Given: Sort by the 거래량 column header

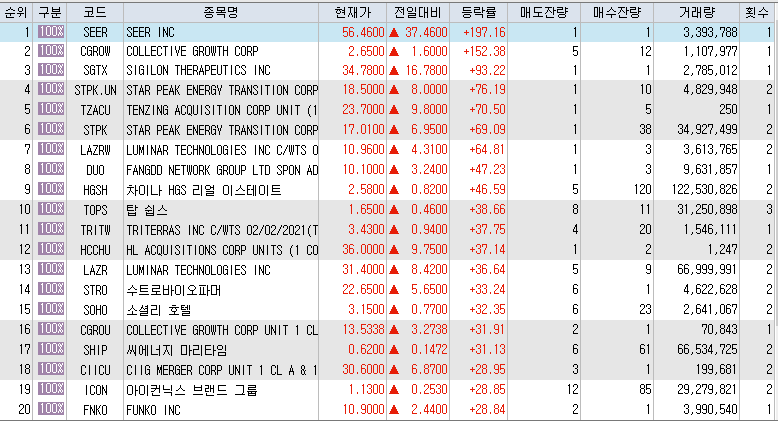Looking at the screenshot, I should point(697,12).
